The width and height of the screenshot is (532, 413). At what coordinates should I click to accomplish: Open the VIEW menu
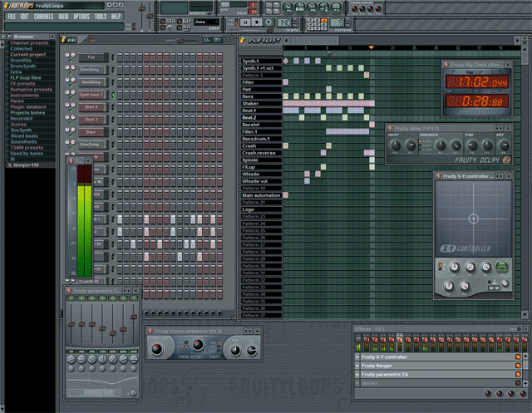coord(63,17)
